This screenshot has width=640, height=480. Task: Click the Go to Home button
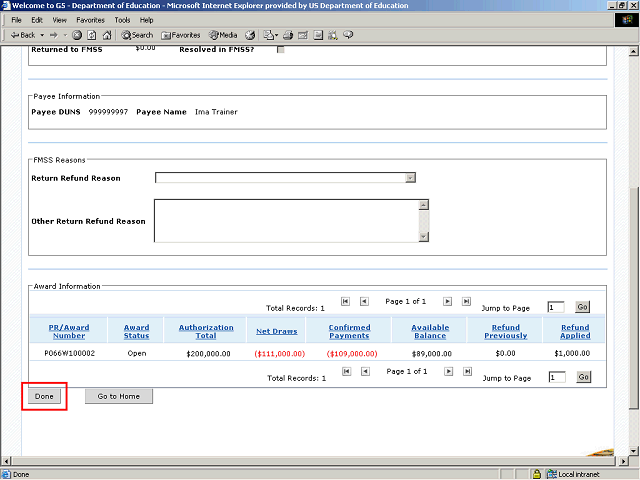pos(118,396)
